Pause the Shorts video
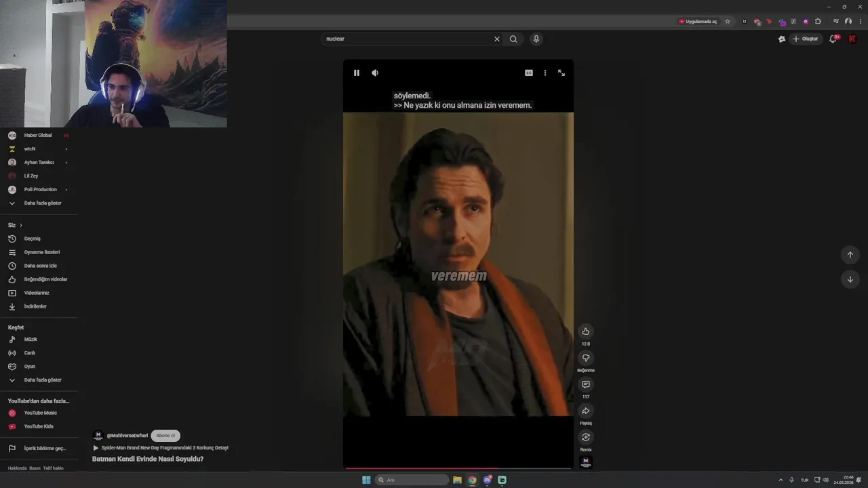Viewport: 868px width, 488px height. point(357,73)
